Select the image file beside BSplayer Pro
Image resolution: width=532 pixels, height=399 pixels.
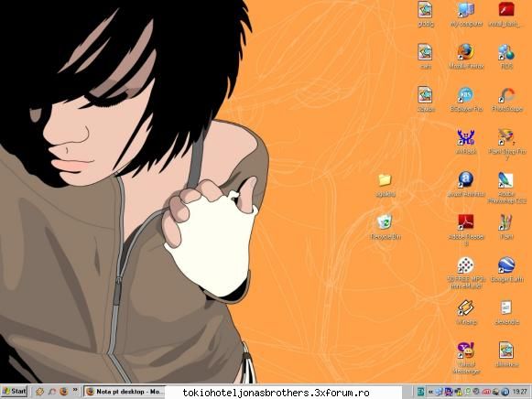(425, 99)
